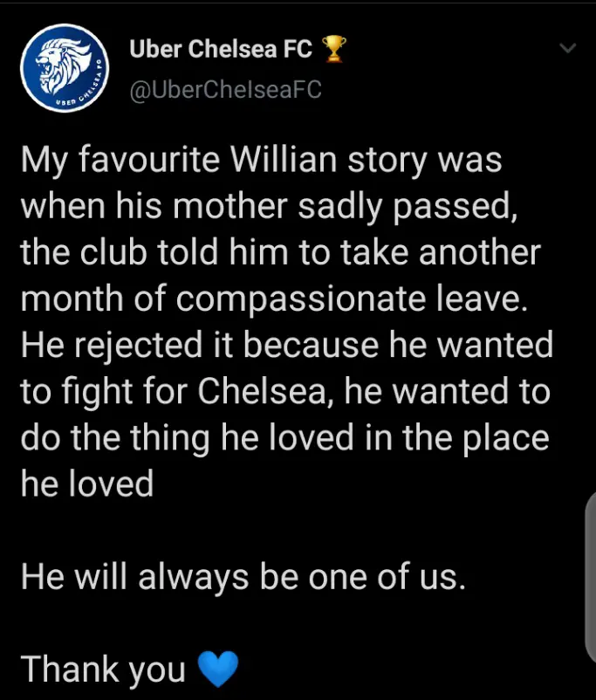The image size is (596, 700).
Task: Open the @UberChelseaFC handle link
Action: pos(225,89)
